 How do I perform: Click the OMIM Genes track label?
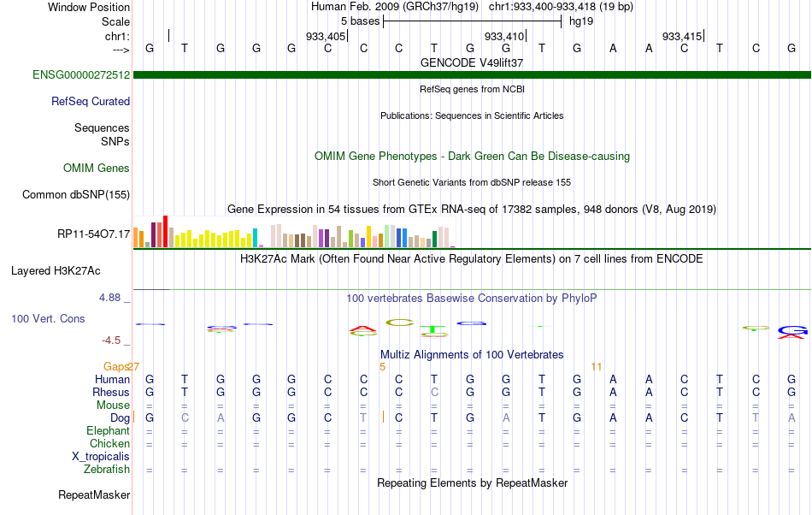coord(97,168)
